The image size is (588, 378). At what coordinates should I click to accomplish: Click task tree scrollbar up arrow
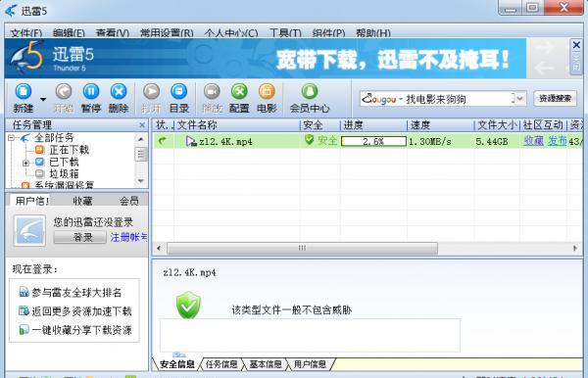click(141, 139)
